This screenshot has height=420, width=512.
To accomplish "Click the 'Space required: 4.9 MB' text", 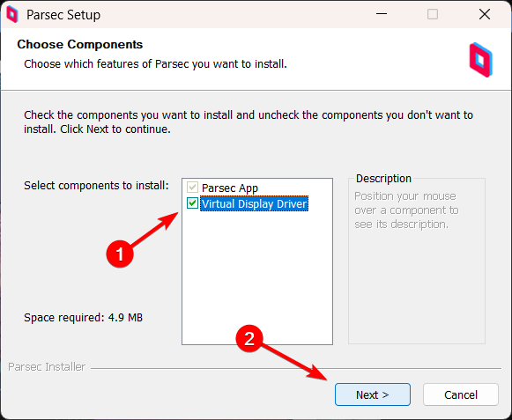I will coord(83,318).
